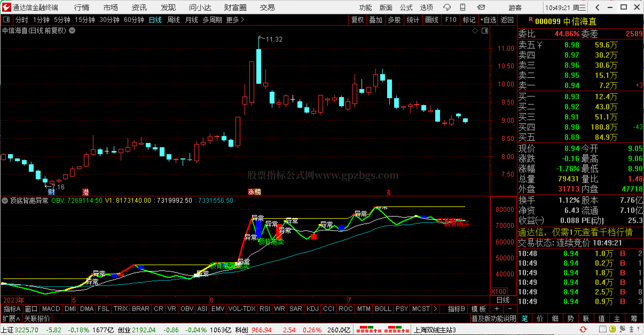The height and width of the screenshot is (335, 644).
Task: Toggle the left sidebar panel icon
Action: [x=6, y=20]
